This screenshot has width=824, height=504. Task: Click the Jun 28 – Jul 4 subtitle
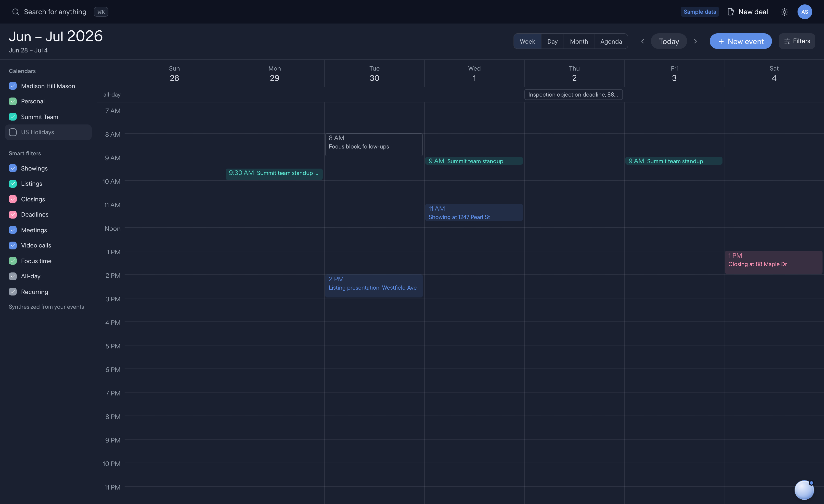pos(28,50)
